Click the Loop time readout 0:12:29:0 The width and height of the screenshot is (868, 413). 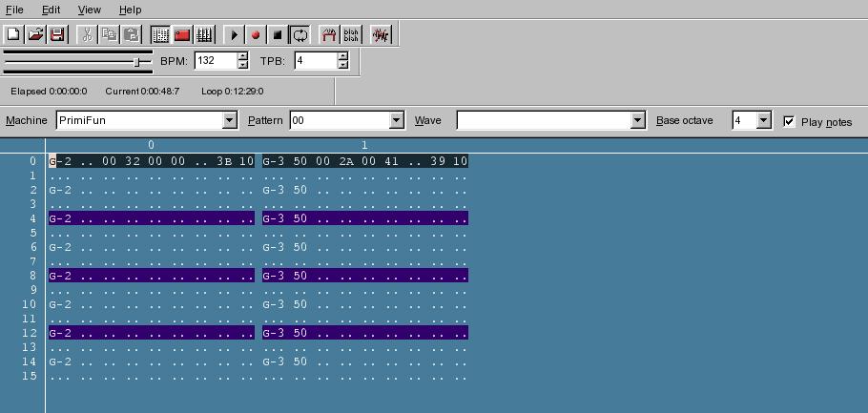(x=233, y=92)
